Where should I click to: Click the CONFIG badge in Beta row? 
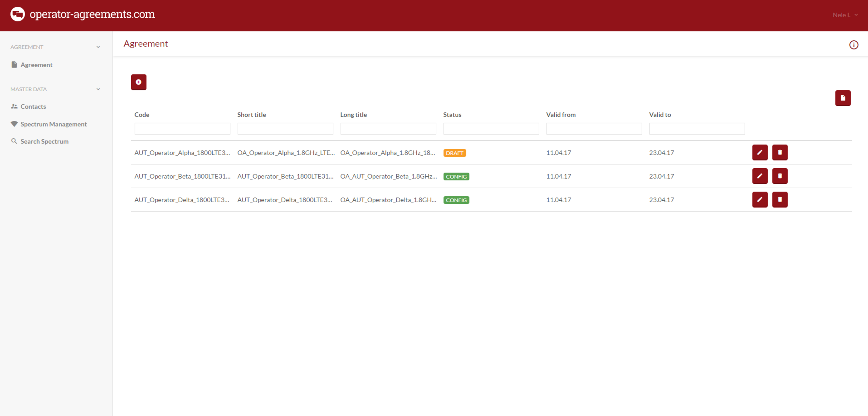click(456, 176)
